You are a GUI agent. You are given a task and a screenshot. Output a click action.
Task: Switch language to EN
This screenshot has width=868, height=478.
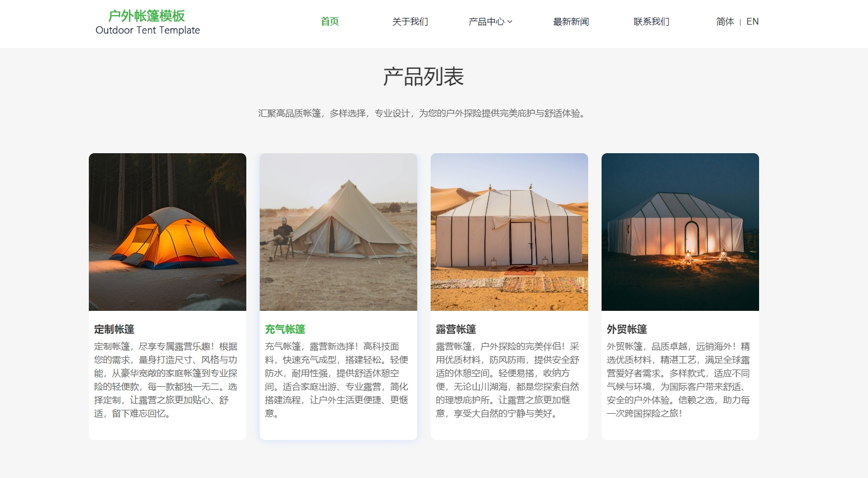pyautogui.click(x=752, y=22)
